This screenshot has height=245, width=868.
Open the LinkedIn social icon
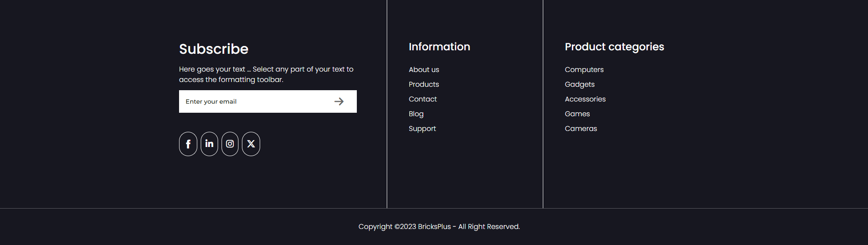tap(209, 144)
